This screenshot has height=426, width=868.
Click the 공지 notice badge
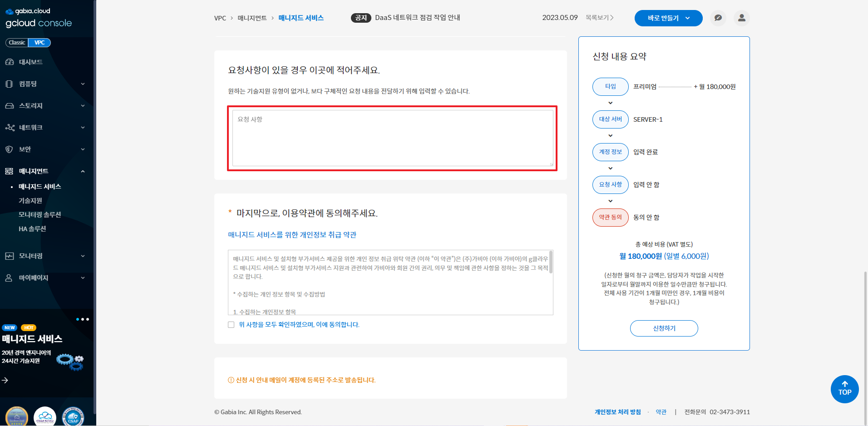click(x=361, y=18)
